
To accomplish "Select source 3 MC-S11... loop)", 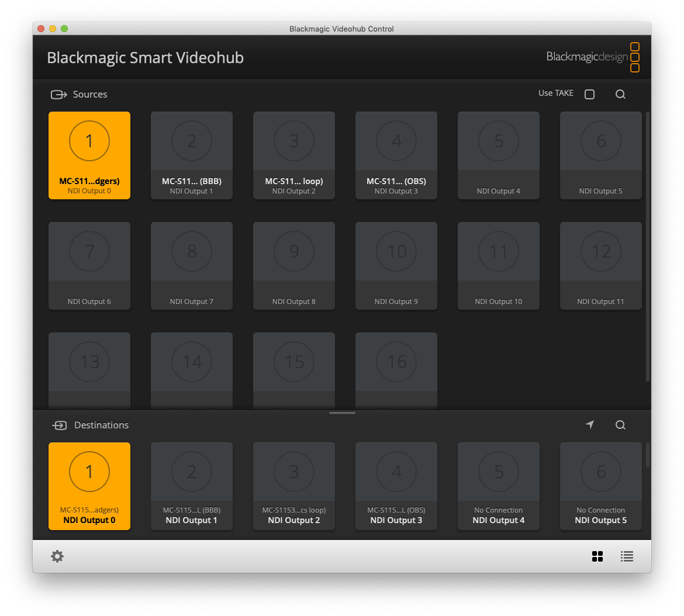I will [x=294, y=155].
